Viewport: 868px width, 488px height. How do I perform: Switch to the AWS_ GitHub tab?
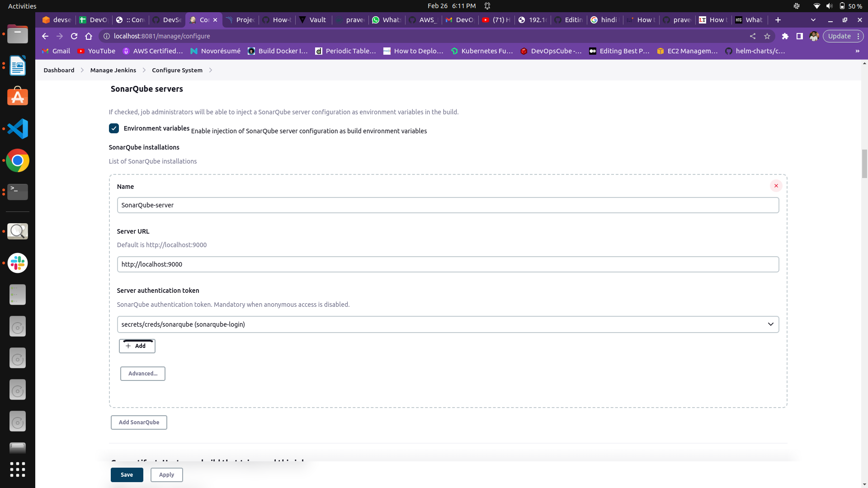click(423, 20)
